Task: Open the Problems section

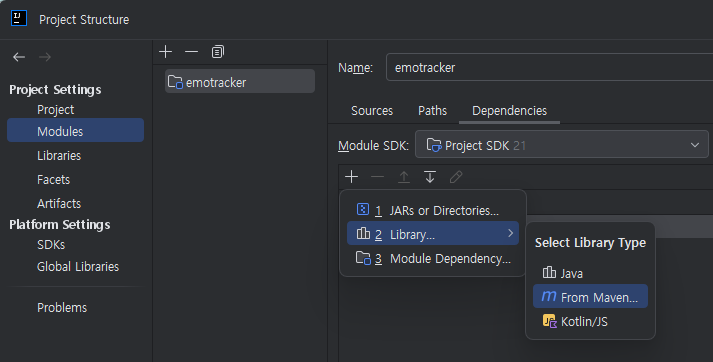Action: point(62,307)
